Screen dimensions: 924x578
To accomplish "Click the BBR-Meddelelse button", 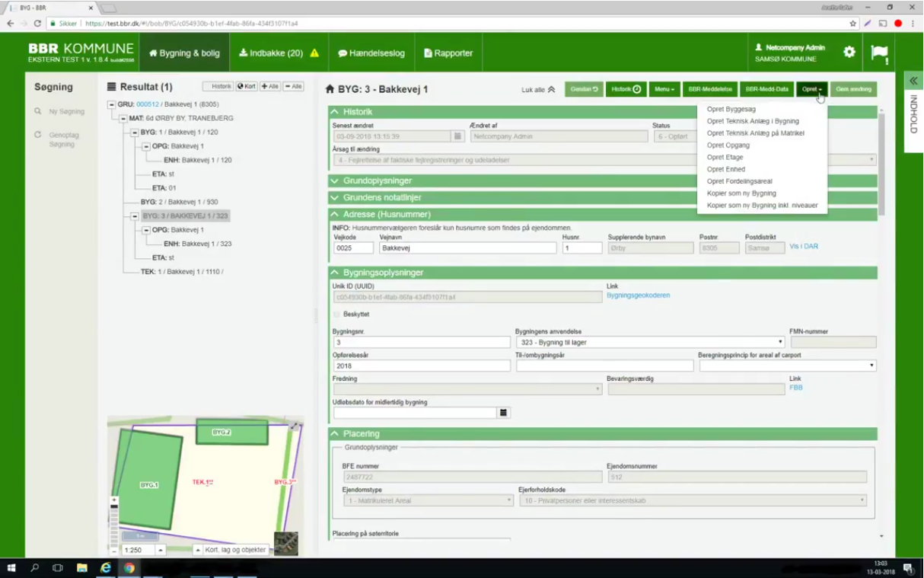I will (710, 89).
